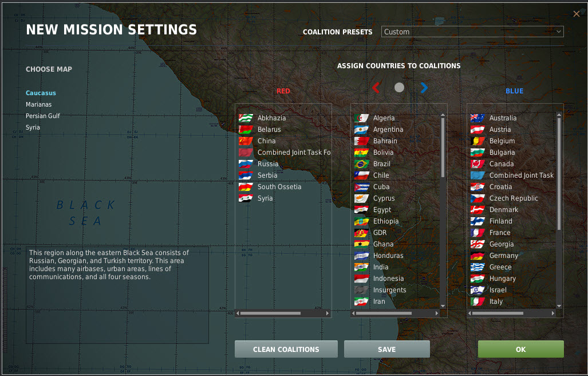Click the Israel flag icon
The image size is (588, 376).
(x=477, y=290)
